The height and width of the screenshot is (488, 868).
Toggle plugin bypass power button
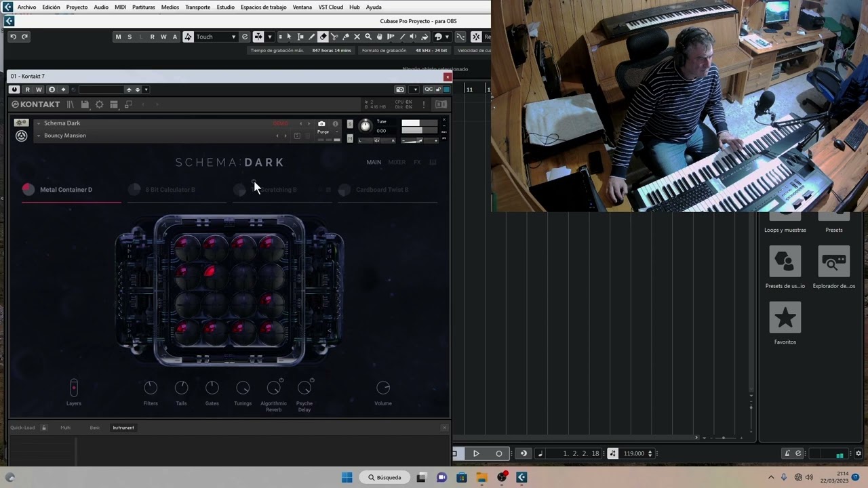pyautogui.click(x=14, y=89)
